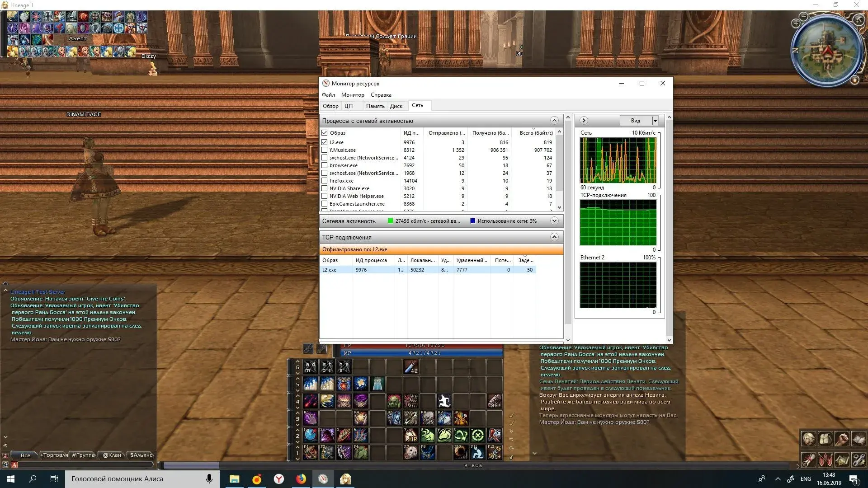The width and height of the screenshot is (868, 488).
Task: Open the clan banners icon
Action: (826, 460)
